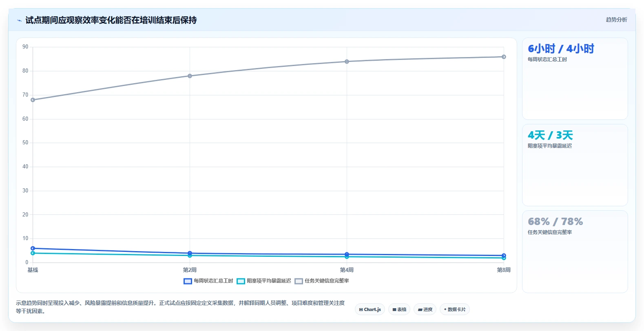Click the gray data point at 基线
This screenshot has height=331, width=644.
tap(33, 100)
